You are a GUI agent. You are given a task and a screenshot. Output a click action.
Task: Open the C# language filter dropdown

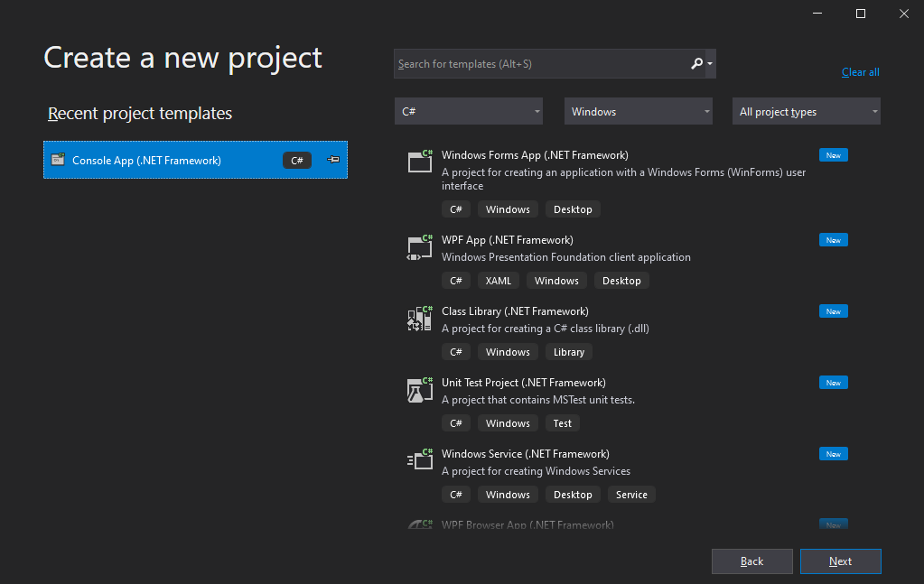469,111
